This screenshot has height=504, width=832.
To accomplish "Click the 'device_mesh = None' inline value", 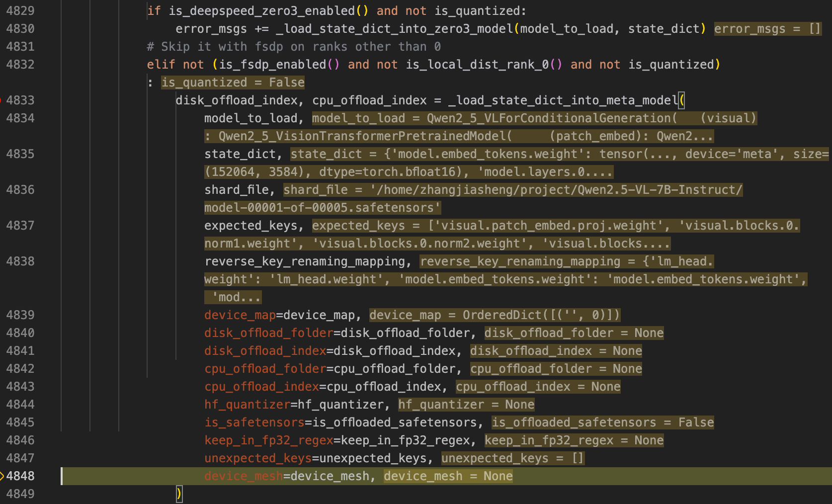I will coord(448,476).
